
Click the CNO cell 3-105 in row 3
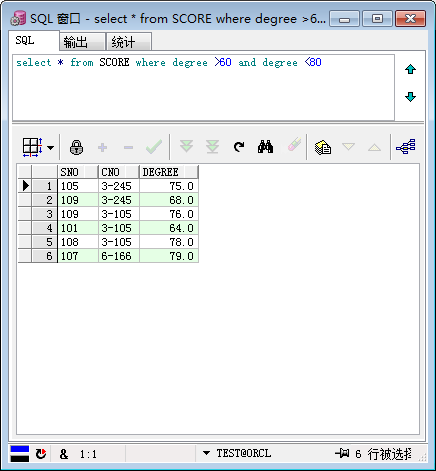point(119,214)
